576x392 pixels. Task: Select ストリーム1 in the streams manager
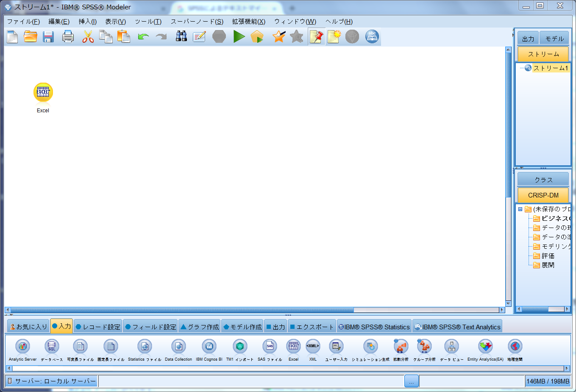[x=550, y=68]
